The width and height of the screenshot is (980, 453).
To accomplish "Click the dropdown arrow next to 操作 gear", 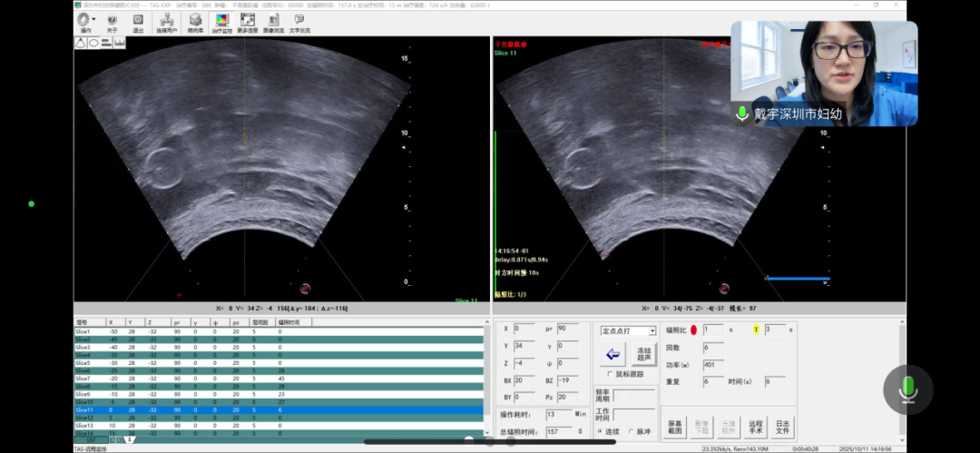I will [93, 20].
